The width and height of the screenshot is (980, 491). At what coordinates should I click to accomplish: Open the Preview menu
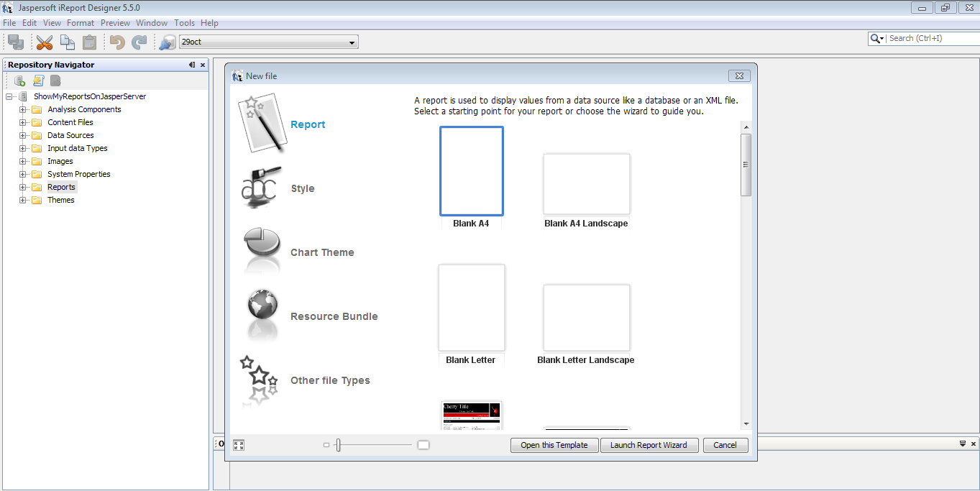[x=115, y=22]
